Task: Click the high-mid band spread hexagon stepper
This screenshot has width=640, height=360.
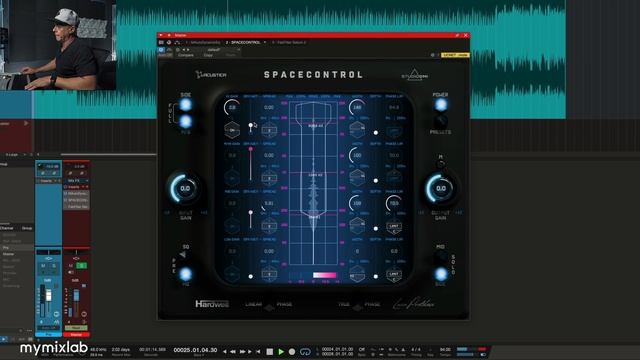Action: 269,178
